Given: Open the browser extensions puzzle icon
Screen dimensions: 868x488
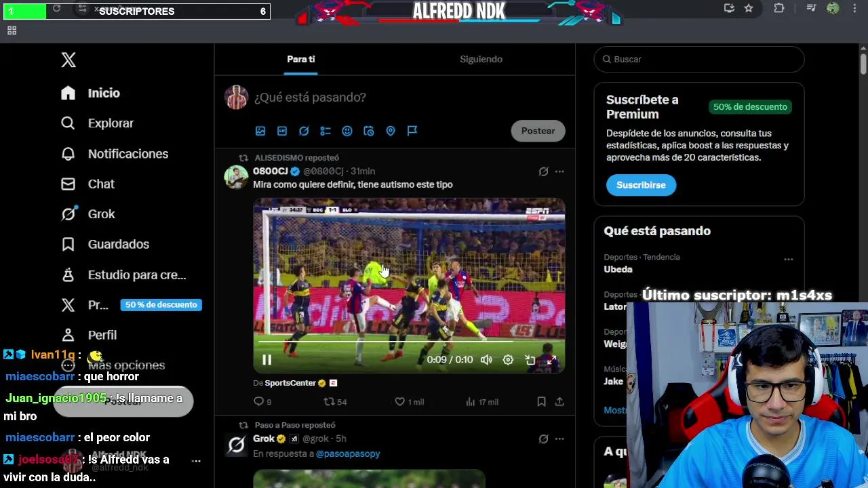Looking at the screenshot, I should coord(779,8).
